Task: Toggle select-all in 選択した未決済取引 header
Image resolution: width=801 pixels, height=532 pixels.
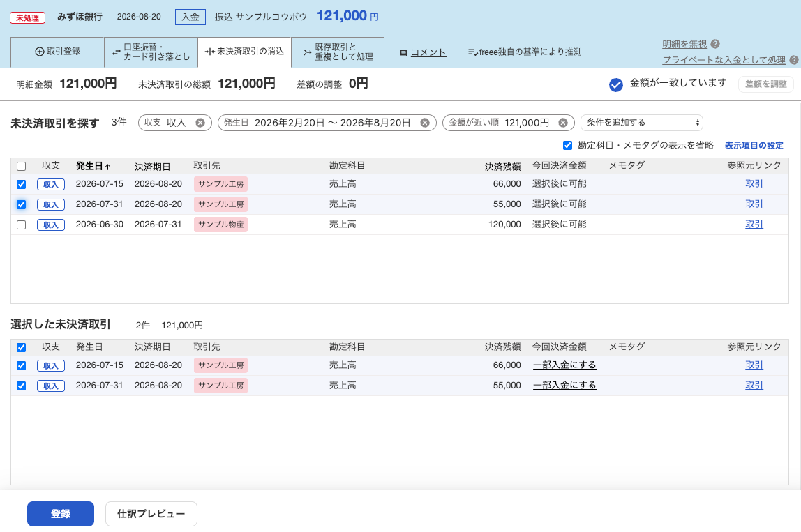Action: 21,348
